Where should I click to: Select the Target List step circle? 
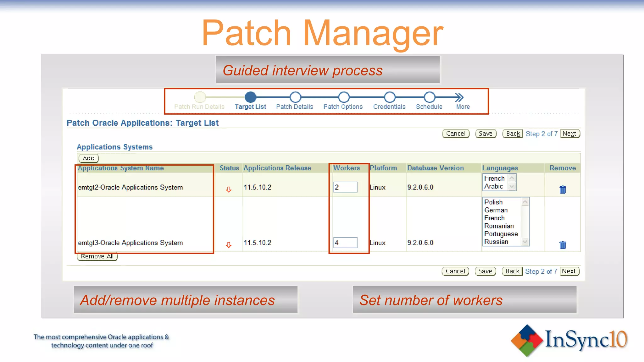[x=250, y=97]
